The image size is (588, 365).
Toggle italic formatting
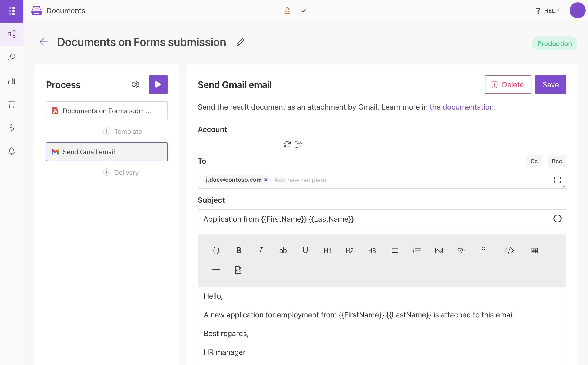pos(261,250)
